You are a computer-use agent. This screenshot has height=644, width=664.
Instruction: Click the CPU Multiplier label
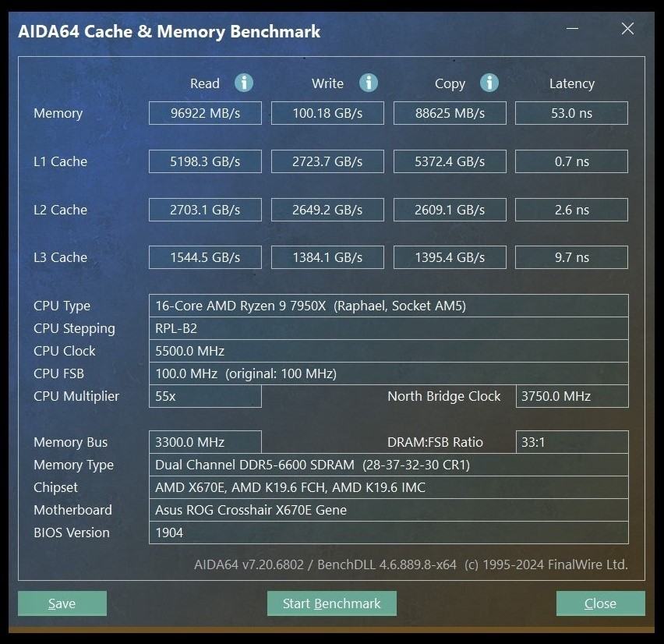[76, 397]
